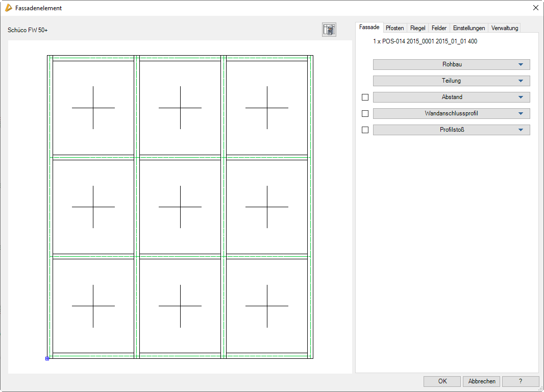Open the Einstellungen tab
This screenshot has width=544, height=392.
[468, 28]
